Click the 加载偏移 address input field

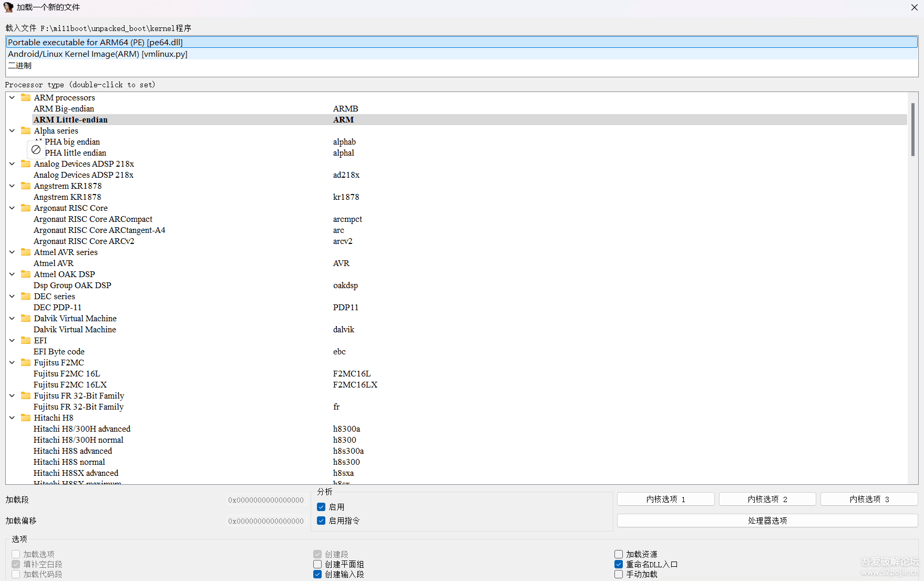pyautogui.click(x=266, y=521)
